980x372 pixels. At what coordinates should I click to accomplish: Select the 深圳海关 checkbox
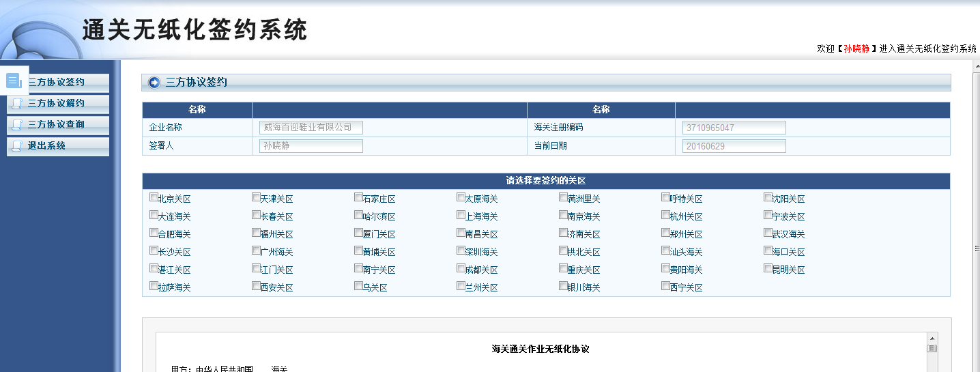(461, 251)
